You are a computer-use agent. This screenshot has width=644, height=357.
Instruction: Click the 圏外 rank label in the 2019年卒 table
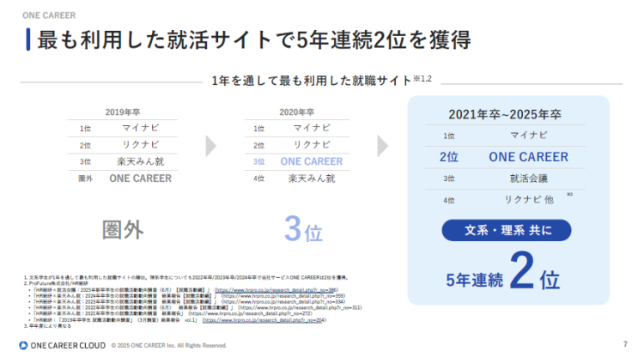click(85, 178)
